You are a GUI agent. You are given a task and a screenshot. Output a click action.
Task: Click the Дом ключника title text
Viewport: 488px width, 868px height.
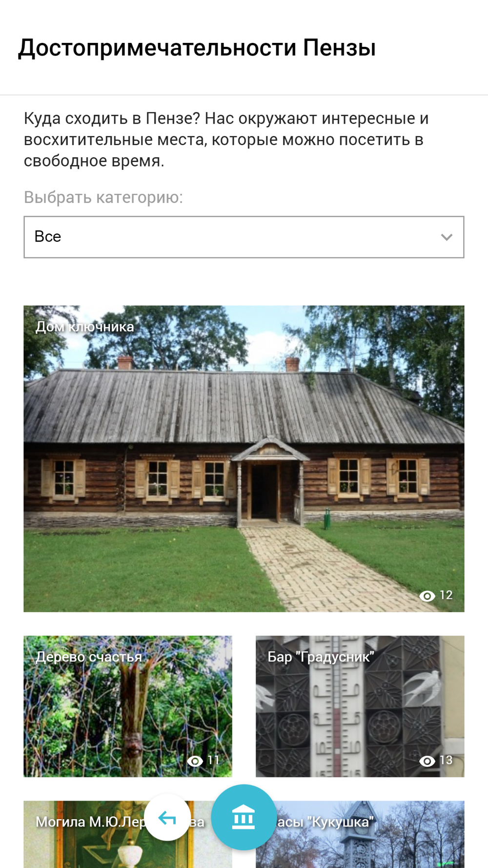[x=84, y=327]
